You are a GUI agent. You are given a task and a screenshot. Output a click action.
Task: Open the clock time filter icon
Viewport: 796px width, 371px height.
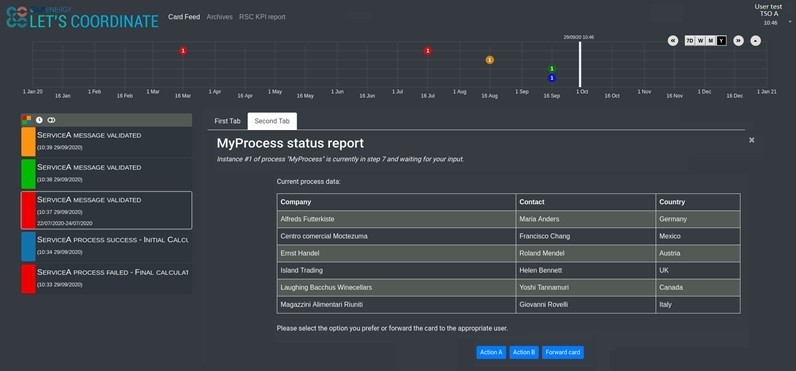[x=39, y=120]
